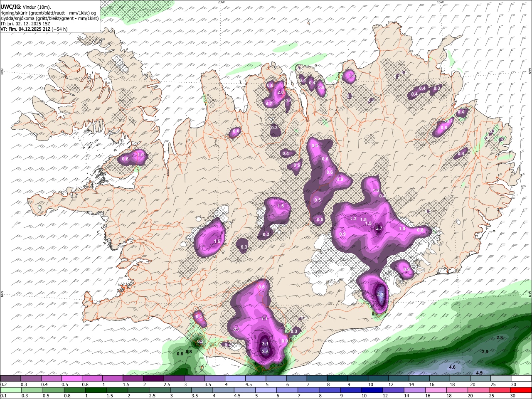Image resolution: width=532 pixels, height=399 pixels.
Task: Click the '2.9' rain value over the sea
Action: click(485, 352)
